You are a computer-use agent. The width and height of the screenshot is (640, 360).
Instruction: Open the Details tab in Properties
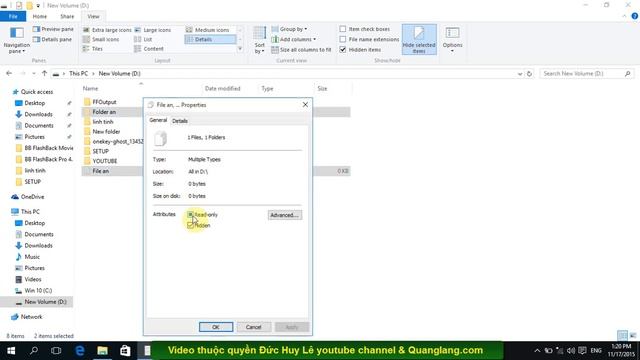tap(180, 121)
